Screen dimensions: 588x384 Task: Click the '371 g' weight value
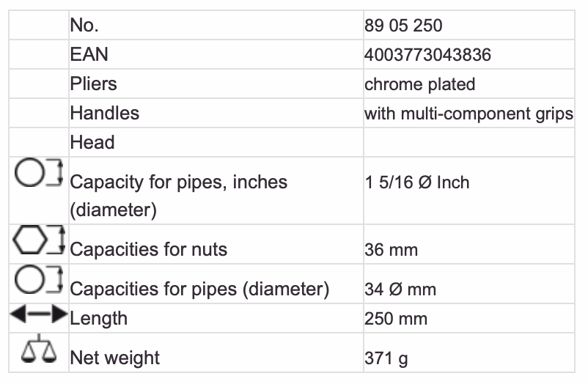pos(386,358)
